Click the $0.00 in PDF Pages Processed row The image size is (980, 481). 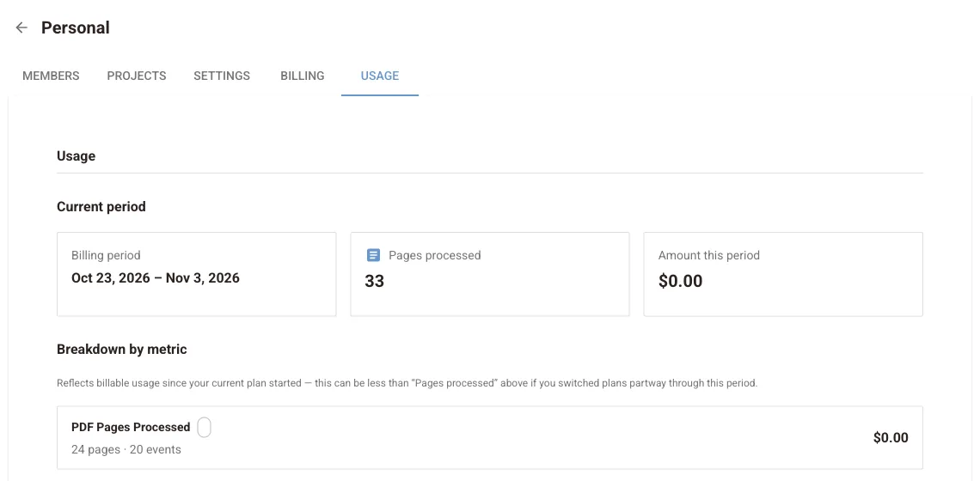(x=891, y=438)
